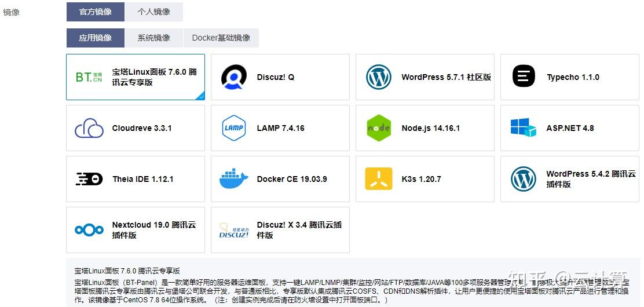This screenshot has height=307, width=644.
Task: Choose the ASP.NET 4.8 image label
Action: (570, 128)
